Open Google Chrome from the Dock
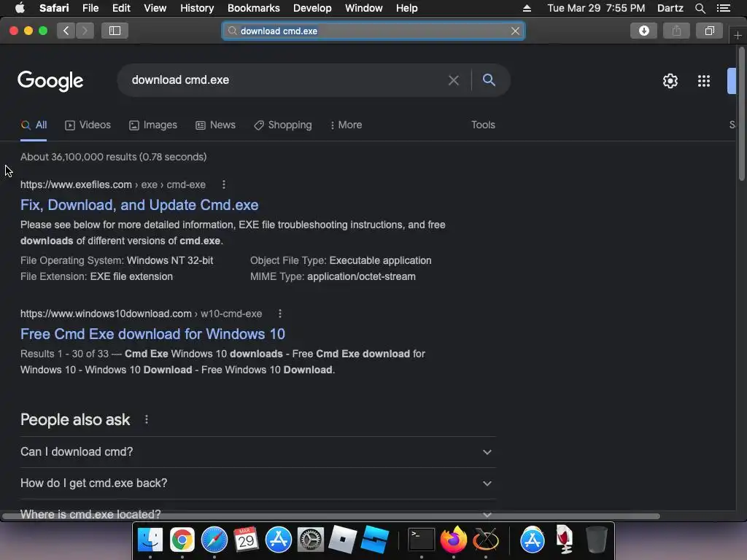 [182, 540]
